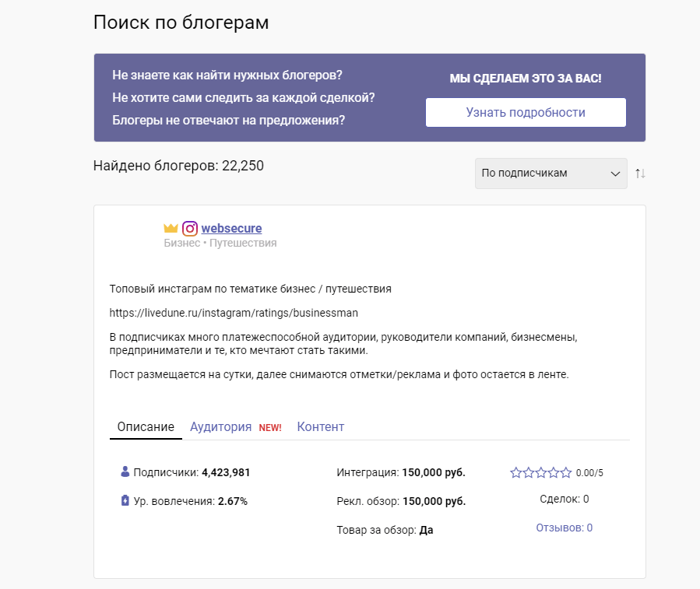The width and height of the screenshot is (700, 589).
Task: Switch to the Аудитория tab
Action: point(221,427)
